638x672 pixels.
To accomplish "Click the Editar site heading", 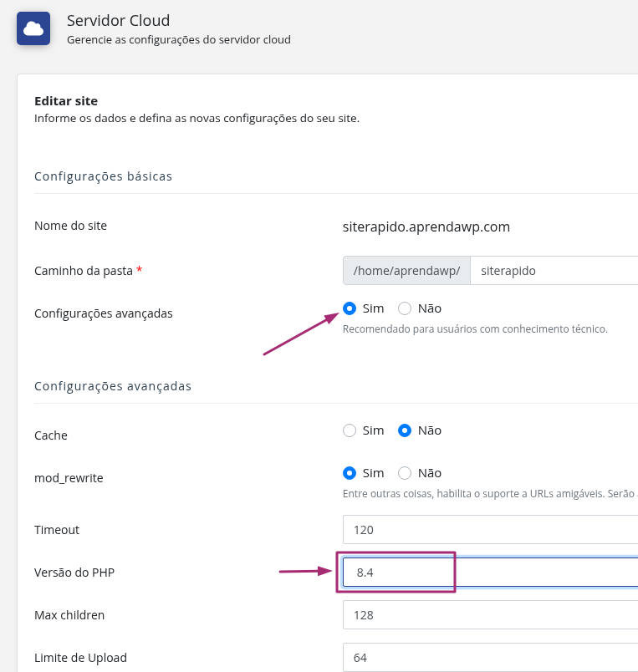I will [66, 101].
